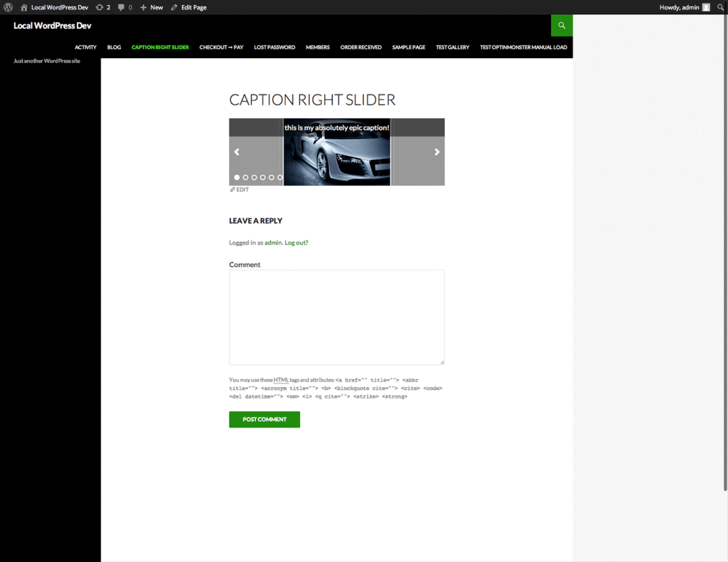The width and height of the screenshot is (728, 562).
Task: Click the admin bar search magnifier icon
Action: click(720, 7)
